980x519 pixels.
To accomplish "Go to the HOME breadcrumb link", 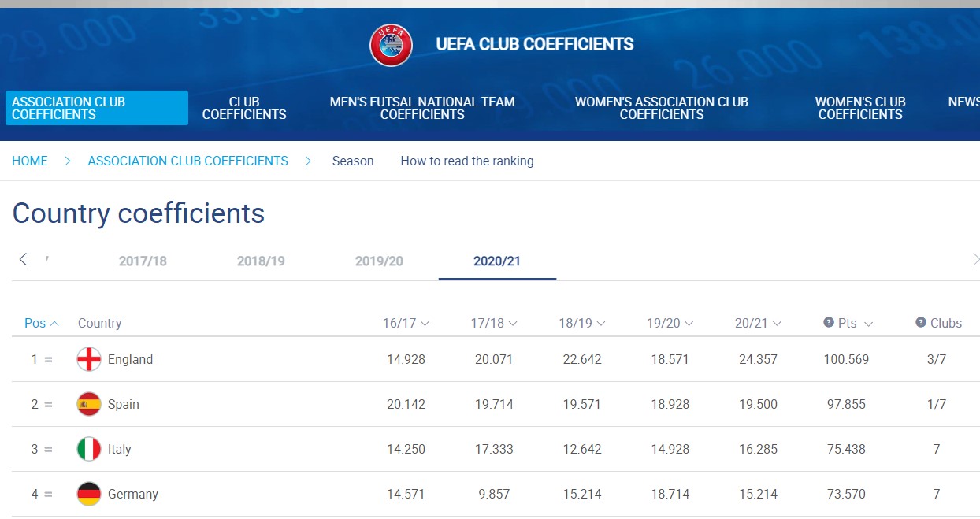I will [30, 161].
